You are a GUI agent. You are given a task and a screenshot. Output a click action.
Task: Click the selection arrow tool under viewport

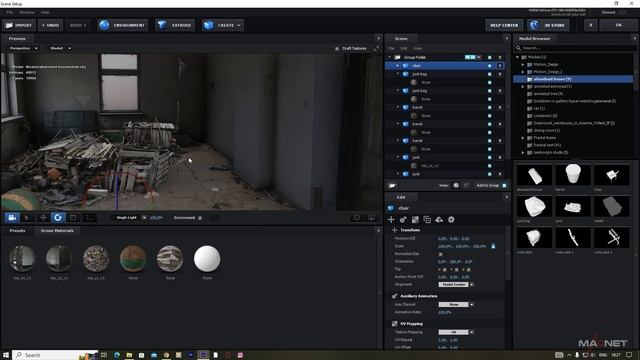click(27, 218)
